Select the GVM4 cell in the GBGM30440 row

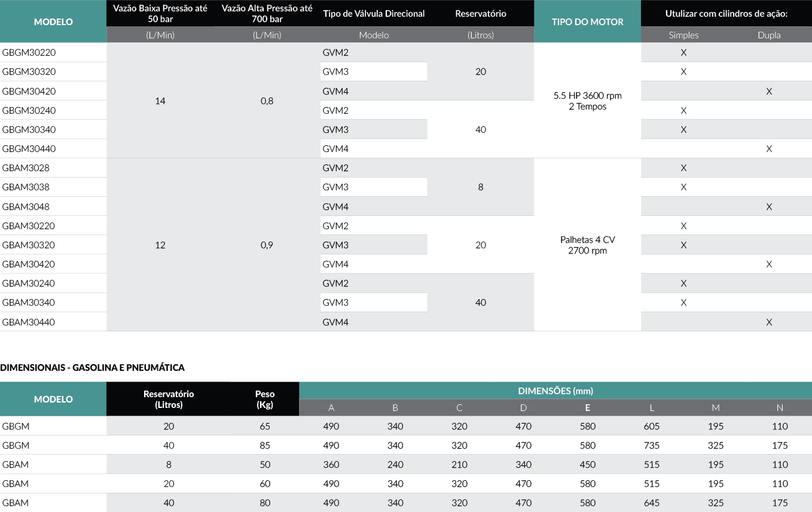[335, 148]
